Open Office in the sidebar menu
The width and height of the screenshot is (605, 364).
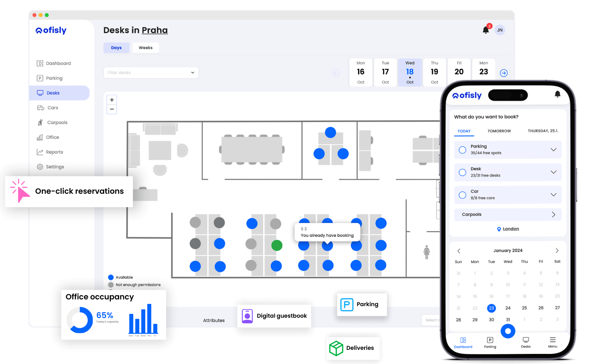pos(48,137)
